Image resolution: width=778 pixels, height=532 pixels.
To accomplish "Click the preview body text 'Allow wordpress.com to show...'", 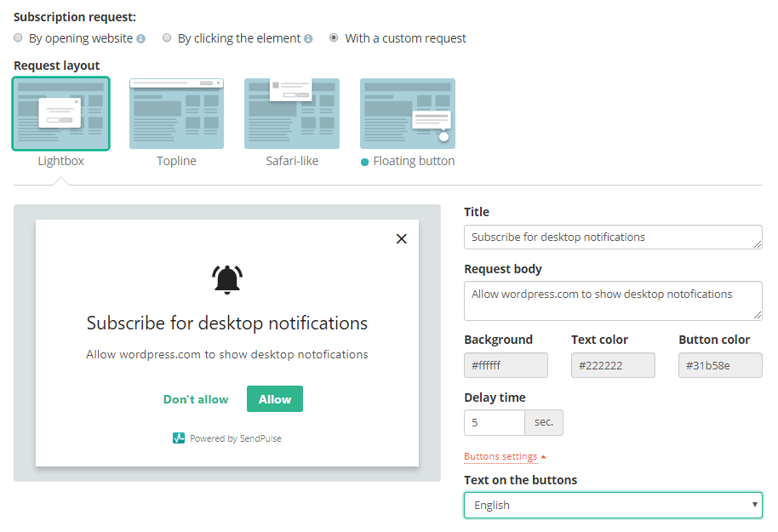I will 227,354.
